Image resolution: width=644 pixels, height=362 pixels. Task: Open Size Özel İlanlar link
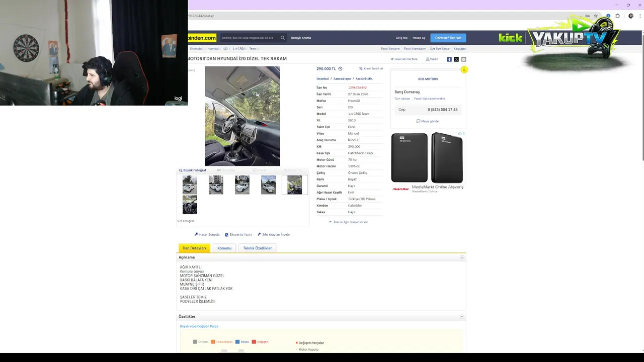(440, 49)
